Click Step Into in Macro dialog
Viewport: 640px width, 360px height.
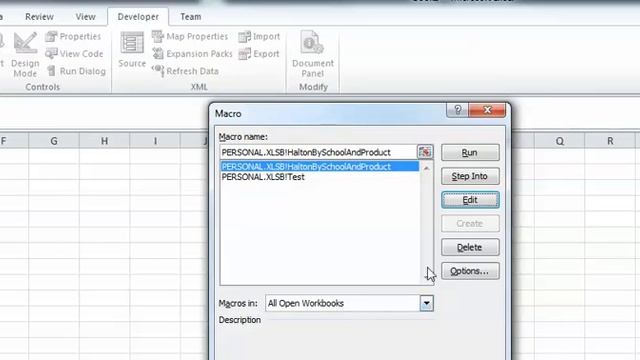point(470,176)
